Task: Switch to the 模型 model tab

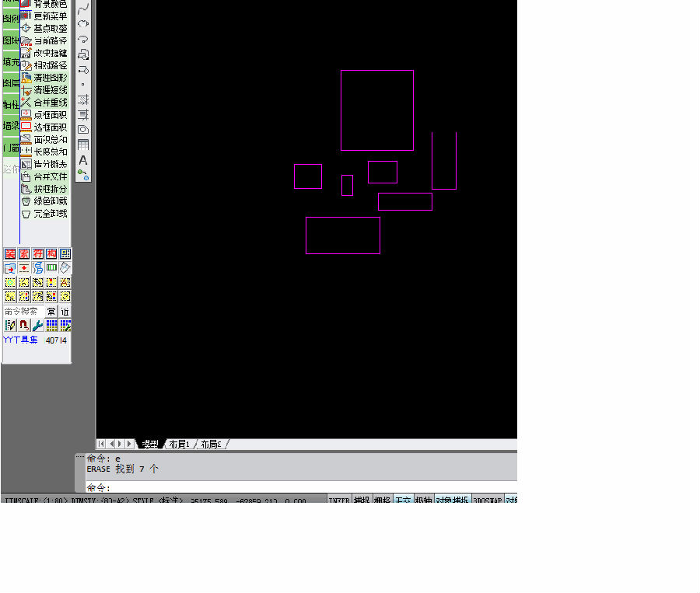Action: 150,444
